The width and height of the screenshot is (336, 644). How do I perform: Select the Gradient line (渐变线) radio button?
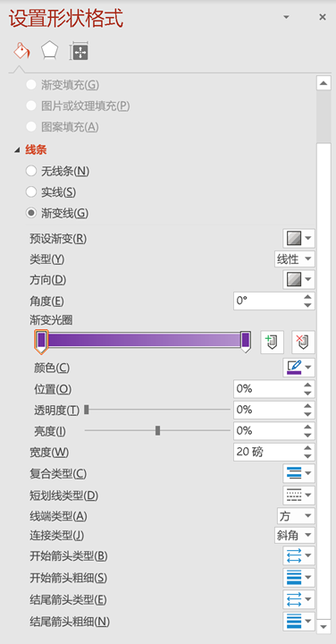tap(31, 213)
